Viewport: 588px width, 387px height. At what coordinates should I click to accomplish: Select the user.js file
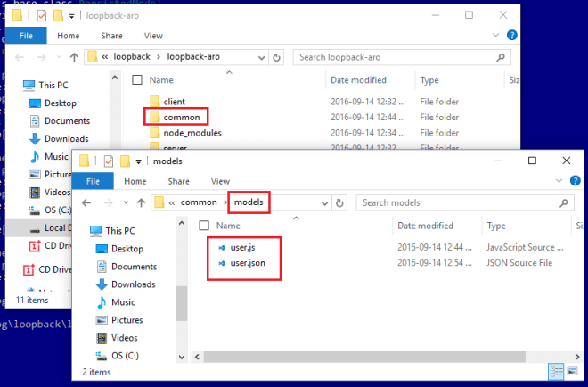242,247
